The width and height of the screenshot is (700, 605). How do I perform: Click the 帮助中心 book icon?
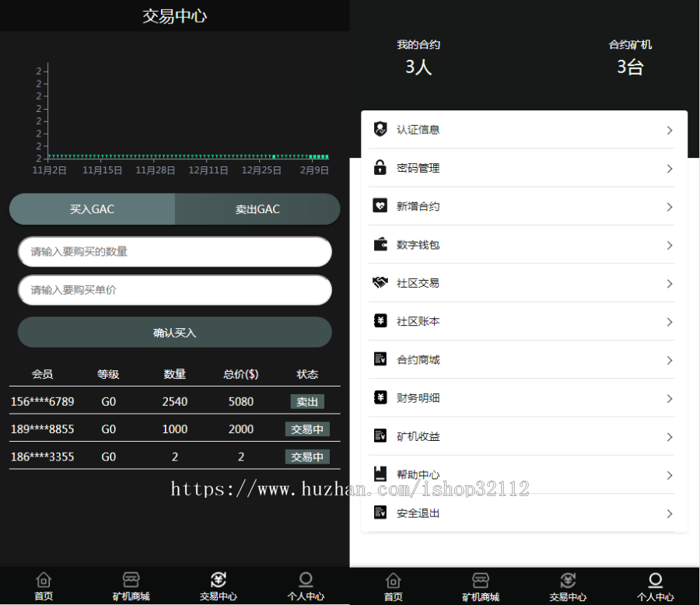point(380,474)
